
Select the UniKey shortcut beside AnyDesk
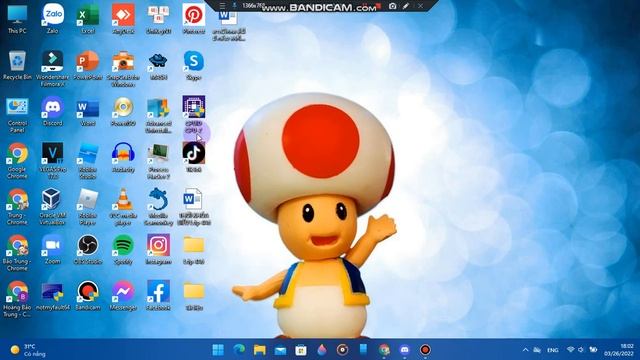pyautogui.click(x=158, y=19)
